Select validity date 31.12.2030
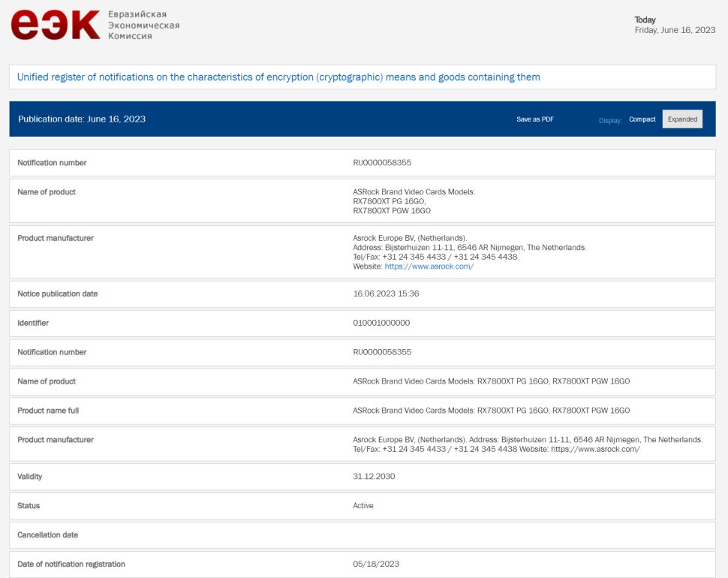The height and width of the screenshot is (578, 728). [374, 477]
